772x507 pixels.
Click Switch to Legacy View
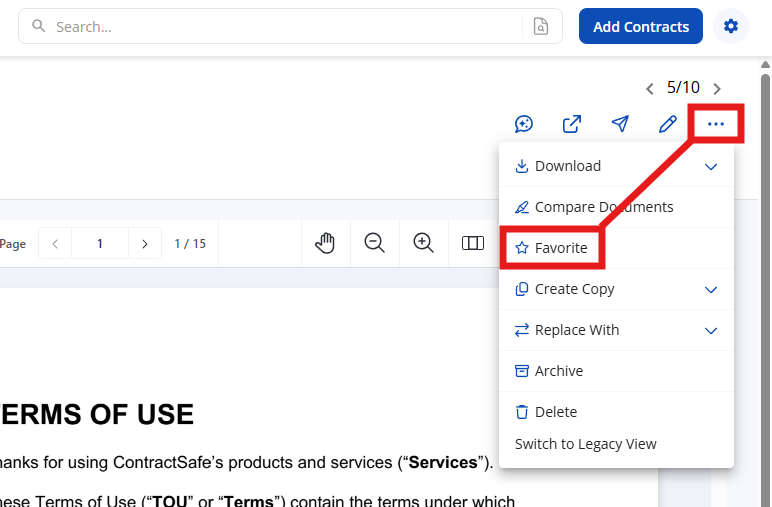585,444
